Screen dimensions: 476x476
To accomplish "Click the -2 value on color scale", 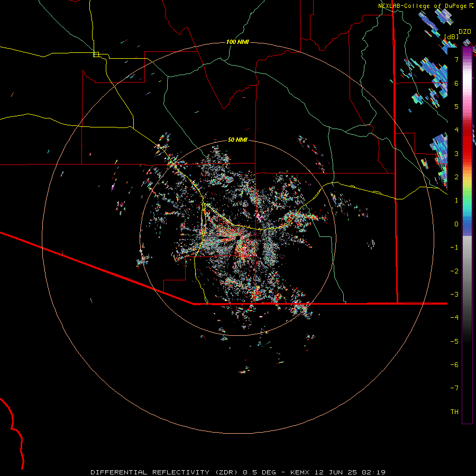I will point(454,271).
